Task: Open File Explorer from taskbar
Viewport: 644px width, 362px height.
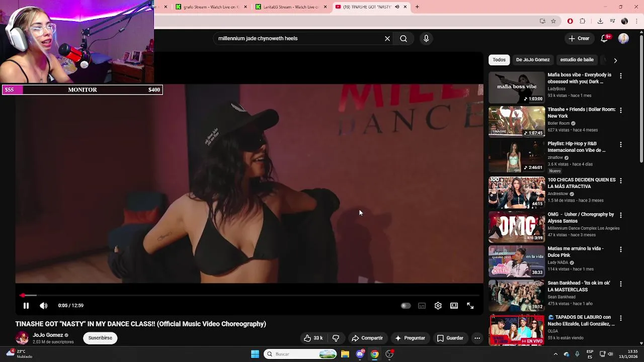Action: click(345, 354)
